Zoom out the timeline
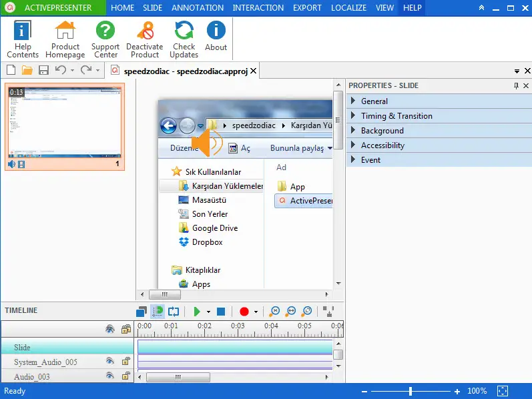Viewport: 532px width, 399px height. pos(274,311)
